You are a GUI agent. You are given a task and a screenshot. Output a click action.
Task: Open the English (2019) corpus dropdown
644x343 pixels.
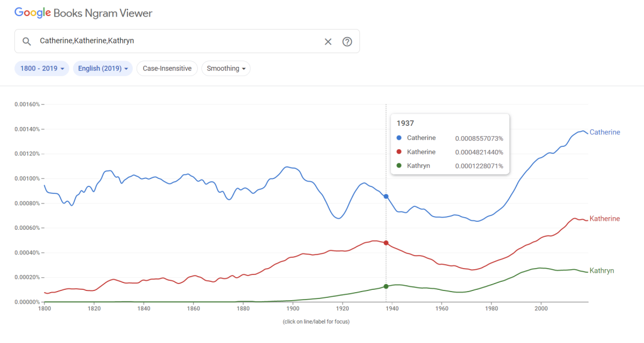(103, 69)
